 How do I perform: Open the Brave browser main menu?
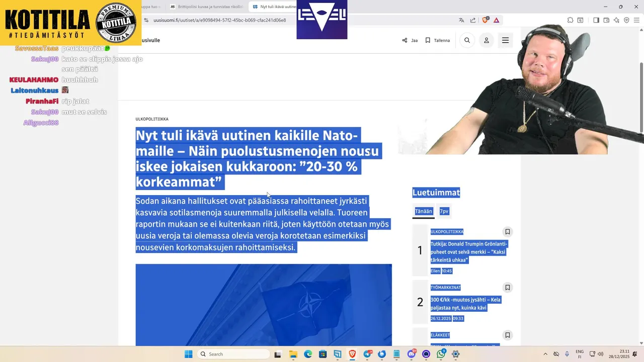coord(637,20)
